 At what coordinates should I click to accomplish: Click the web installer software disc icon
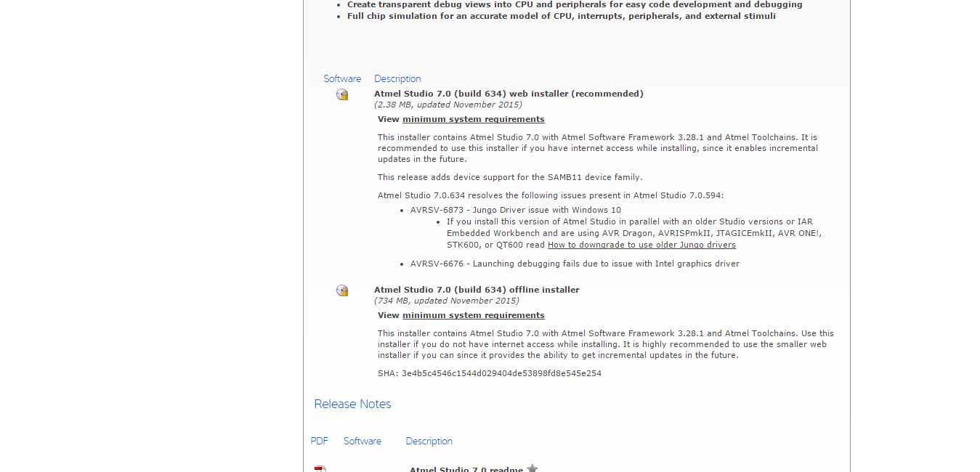coord(341,94)
